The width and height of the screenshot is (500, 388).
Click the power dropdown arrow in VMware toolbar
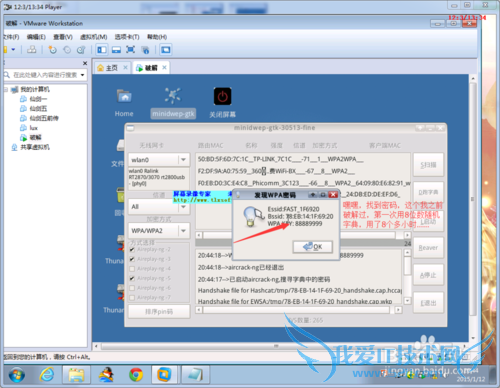tap(13, 50)
